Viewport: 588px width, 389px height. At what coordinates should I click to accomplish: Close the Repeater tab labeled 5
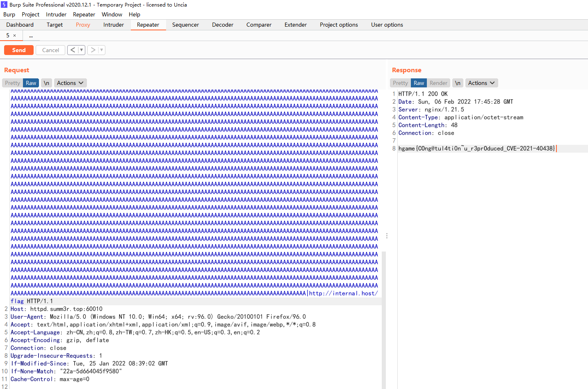pos(15,35)
